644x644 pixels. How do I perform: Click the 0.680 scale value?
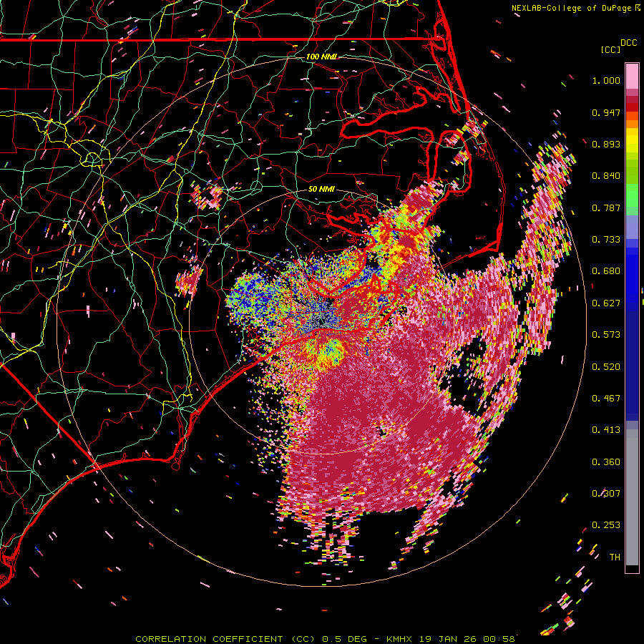coord(606,271)
